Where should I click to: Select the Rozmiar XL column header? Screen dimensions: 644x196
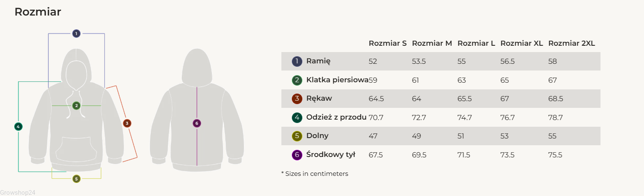[521, 43]
